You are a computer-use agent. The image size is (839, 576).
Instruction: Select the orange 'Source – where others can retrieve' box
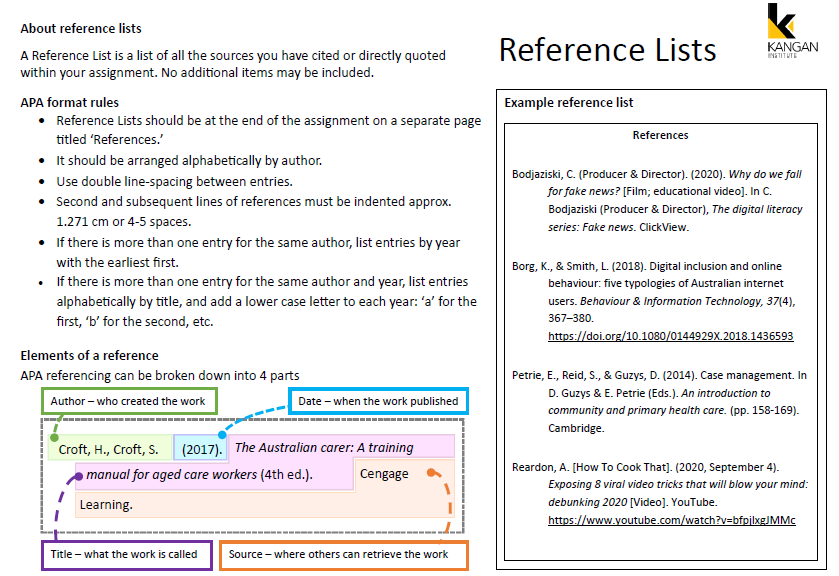pos(348,554)
